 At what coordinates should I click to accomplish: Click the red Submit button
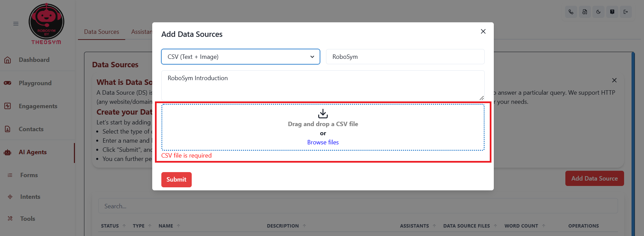[x=177, y=180]
